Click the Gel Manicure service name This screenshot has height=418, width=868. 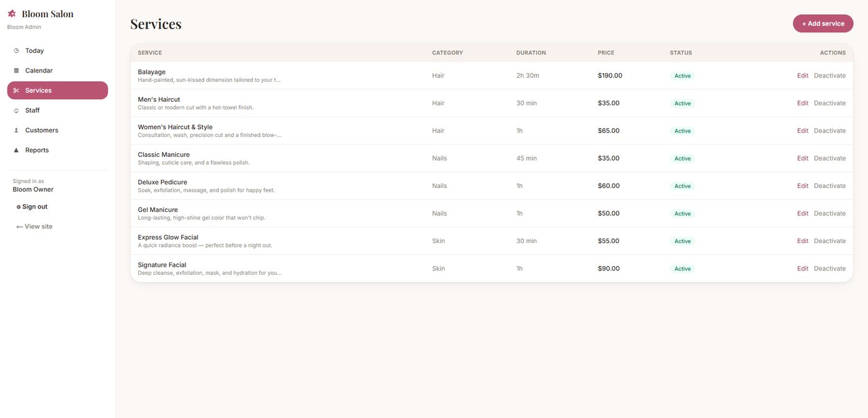pyautogui.click(x=158, y=210)
